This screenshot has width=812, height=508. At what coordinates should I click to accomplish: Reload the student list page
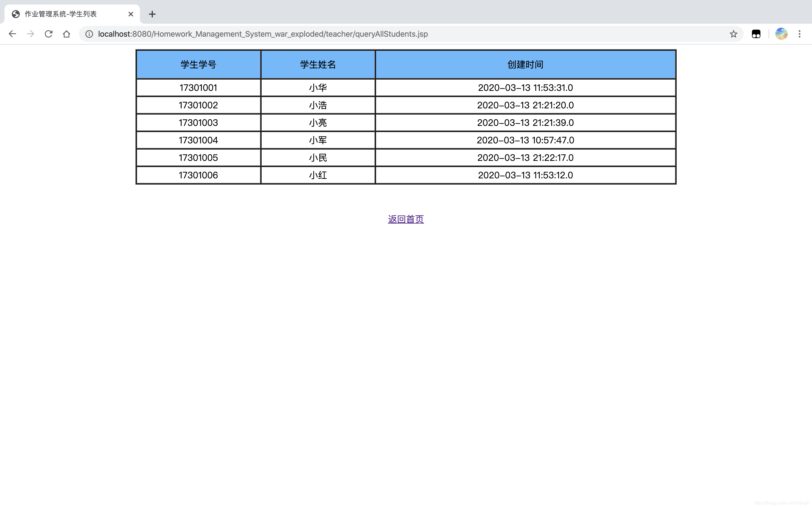click(49, 34)
